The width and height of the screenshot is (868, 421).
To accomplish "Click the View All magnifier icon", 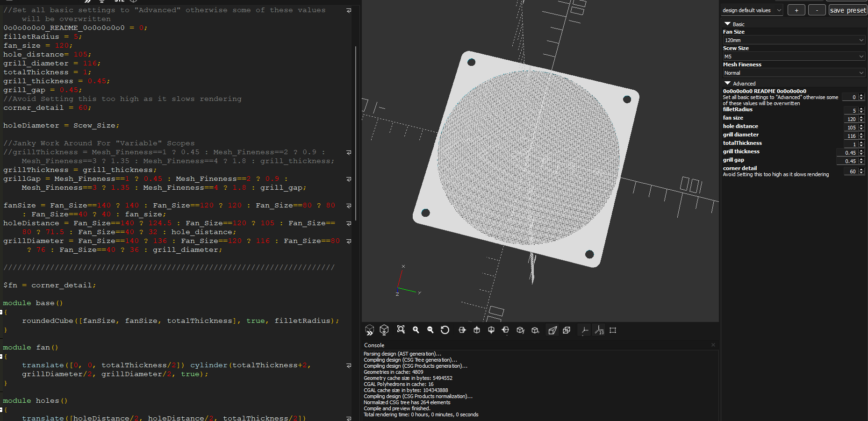I will (401, 330).
